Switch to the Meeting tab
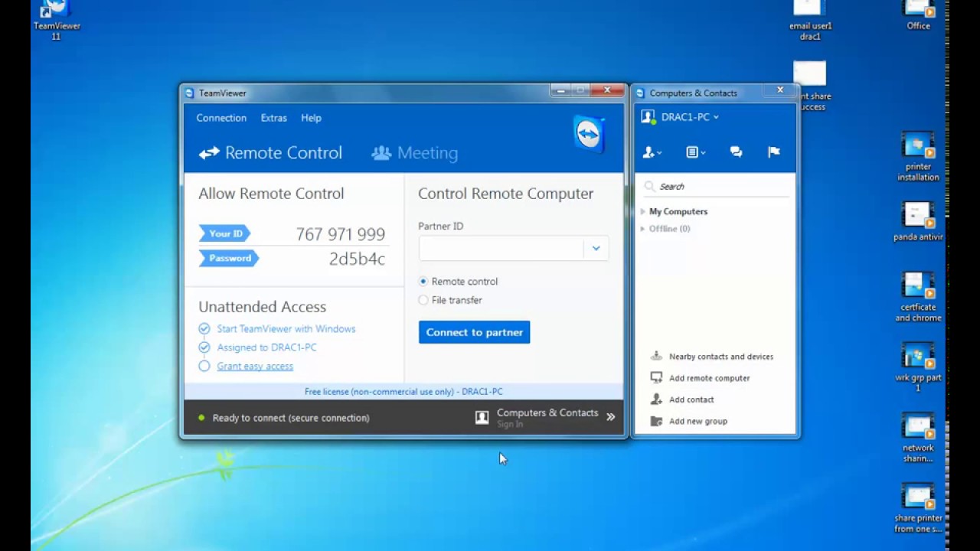 pos(415,153)
